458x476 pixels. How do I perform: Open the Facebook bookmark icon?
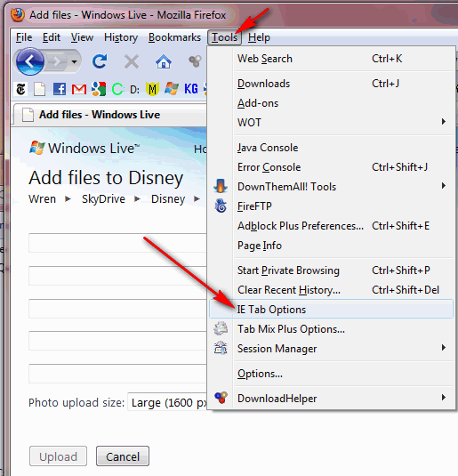60,89
